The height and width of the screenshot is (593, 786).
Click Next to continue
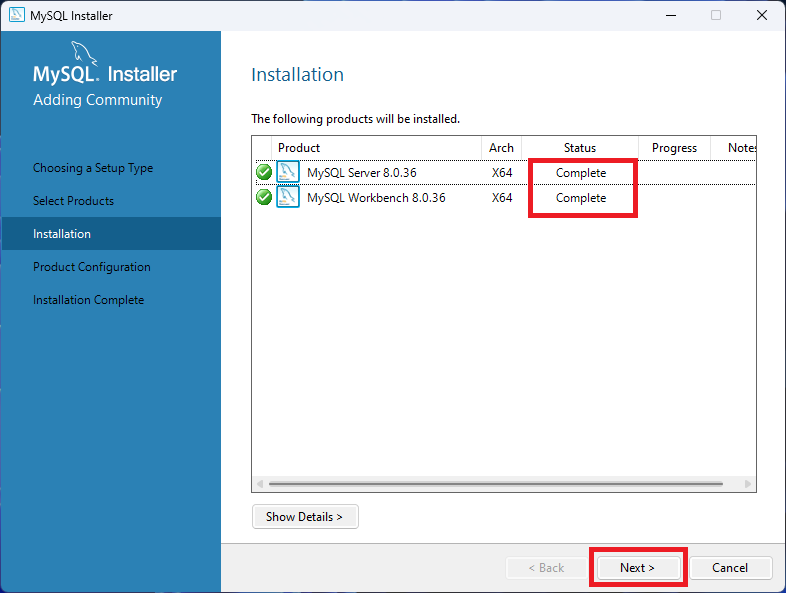click(x=638, y=567)
